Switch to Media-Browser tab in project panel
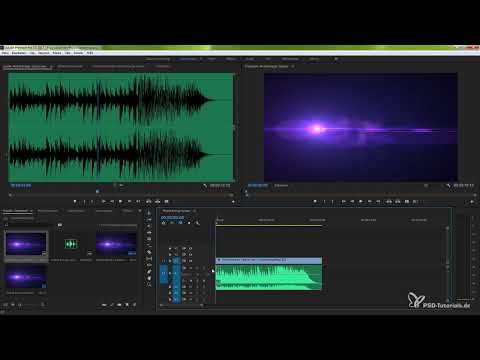Screen dimensions: 480x360 coord(48,211)
